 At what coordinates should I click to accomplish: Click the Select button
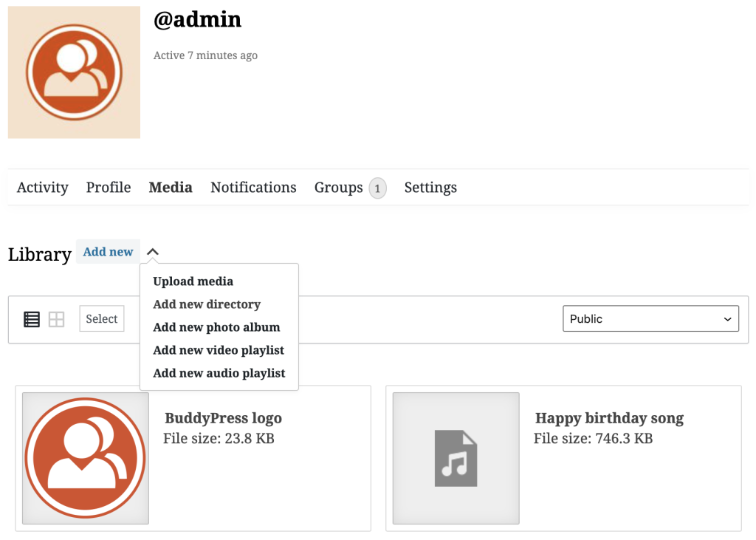click(x=102, y=318)
